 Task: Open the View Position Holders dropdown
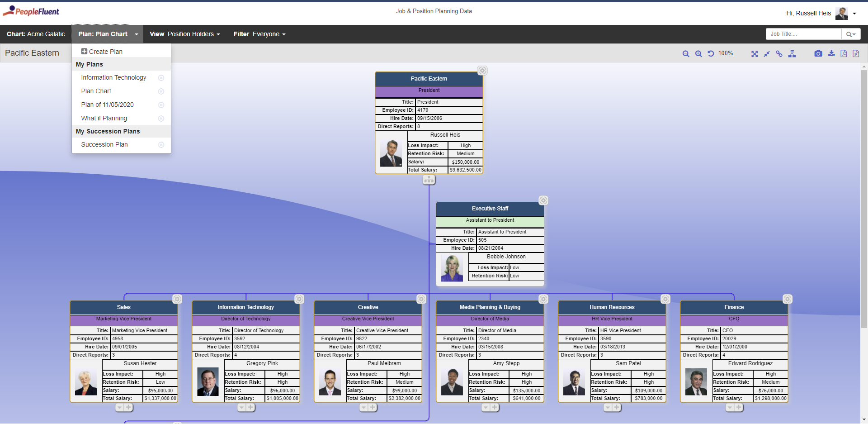pos(185,34)
